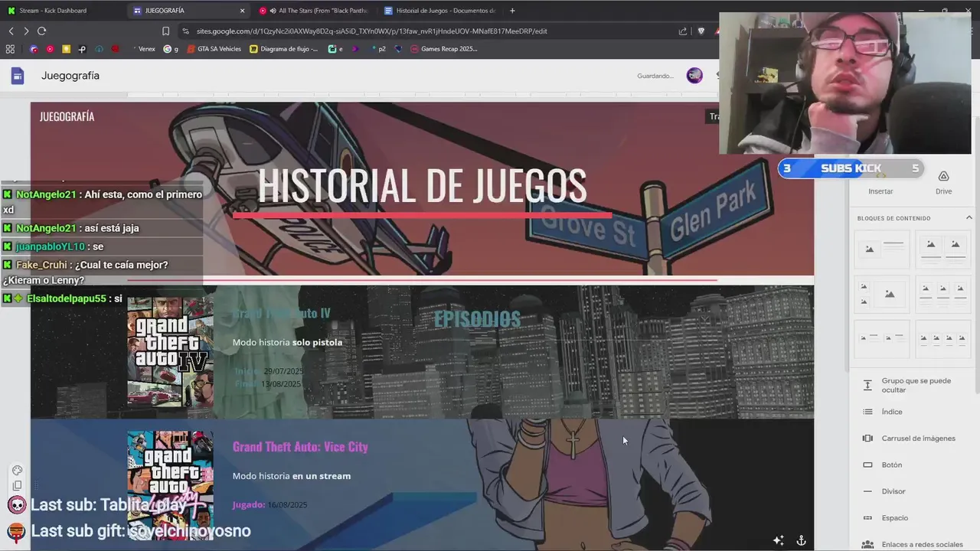Select the HISTORIAL DE JUEGOS heading text
This screenshot has height=551, width=980.
tap(422, 186)
